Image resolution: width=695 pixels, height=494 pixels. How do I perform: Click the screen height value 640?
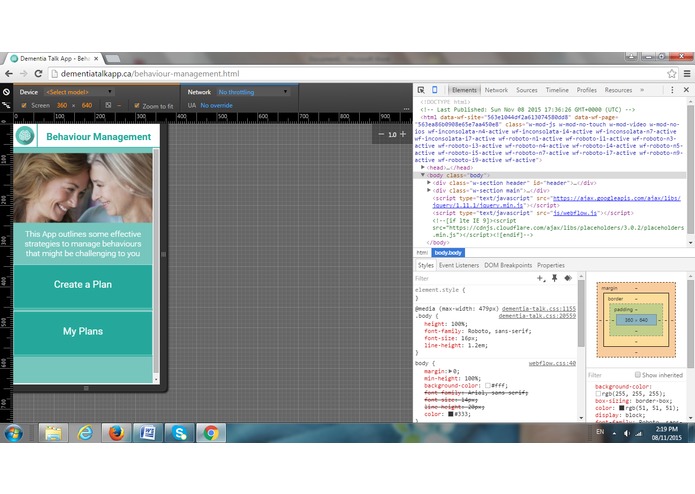pyautogui.click(x=87, y=105)
